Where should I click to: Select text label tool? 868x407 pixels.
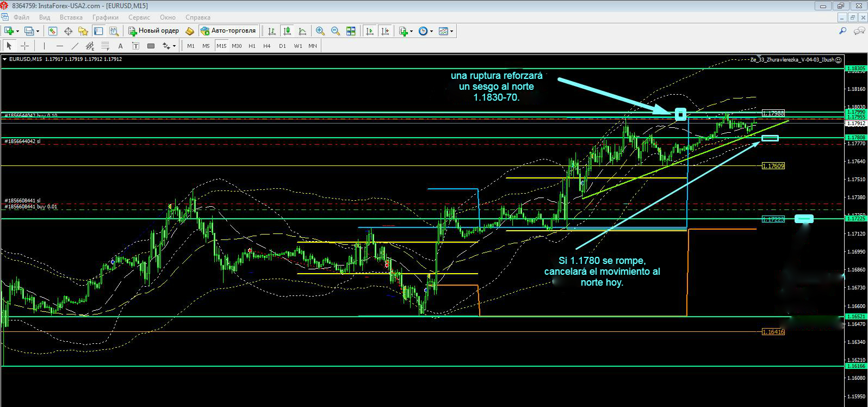point(135,46)
